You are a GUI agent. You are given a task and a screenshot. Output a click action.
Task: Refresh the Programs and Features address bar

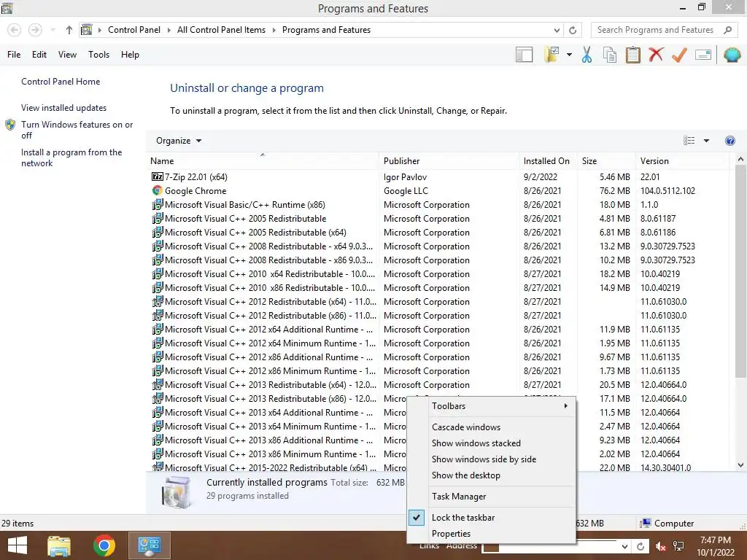573,30
